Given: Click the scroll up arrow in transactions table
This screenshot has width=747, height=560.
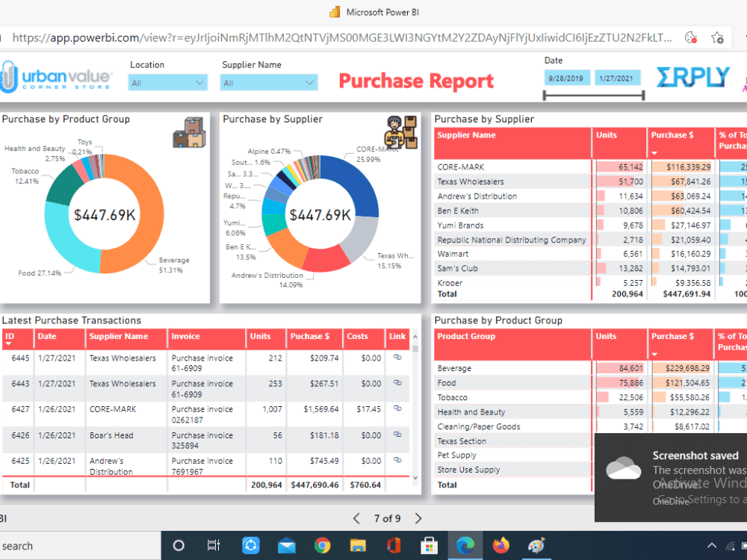Looking at the screenshot, I should 415,337.
